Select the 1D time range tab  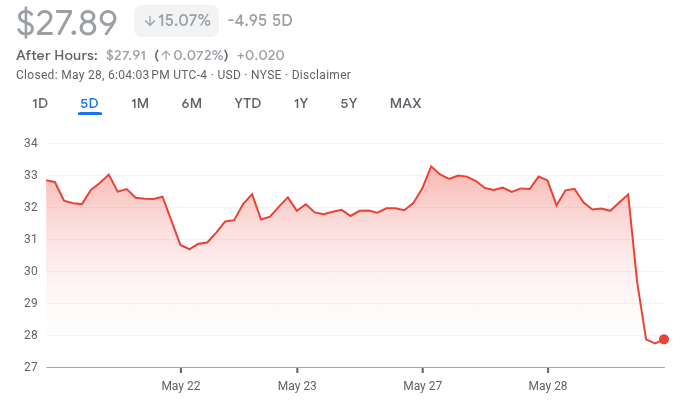point(40,103)
